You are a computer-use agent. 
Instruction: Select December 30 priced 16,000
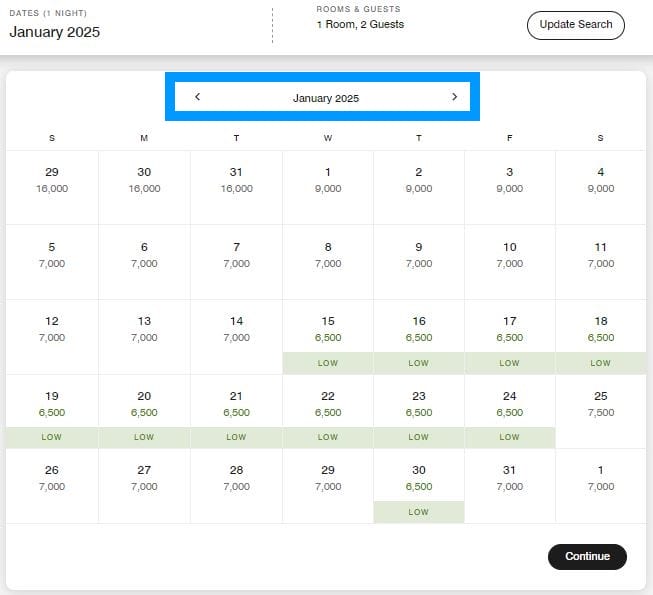144,187
